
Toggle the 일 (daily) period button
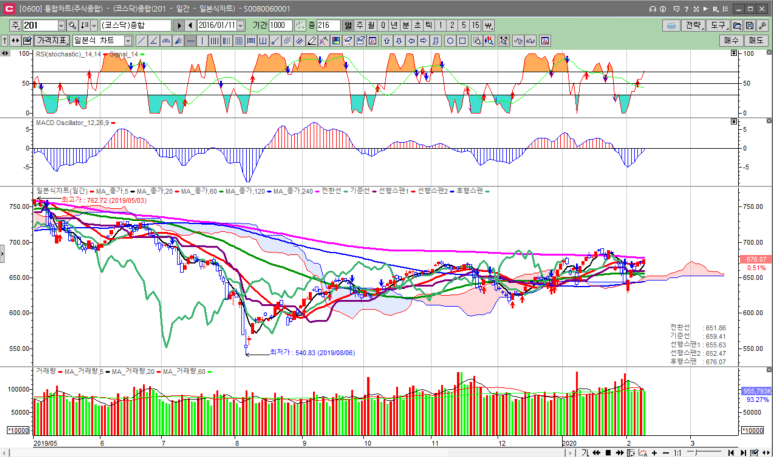pos(348,25)
